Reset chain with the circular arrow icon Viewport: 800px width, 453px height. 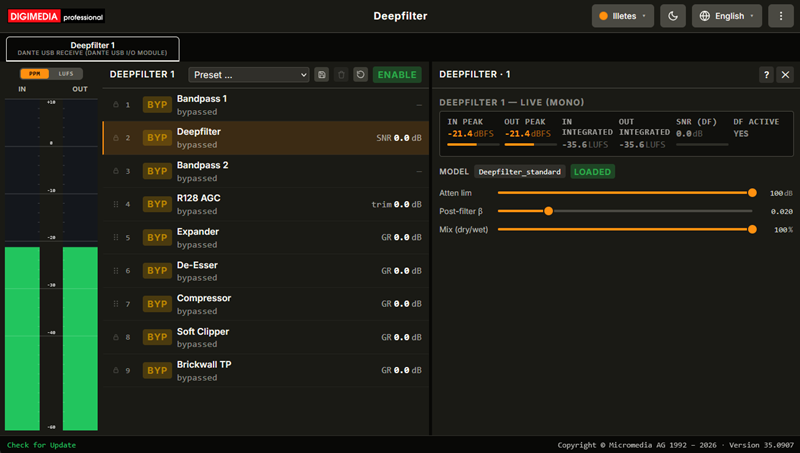pyautogui.click(x=361, y=74)
